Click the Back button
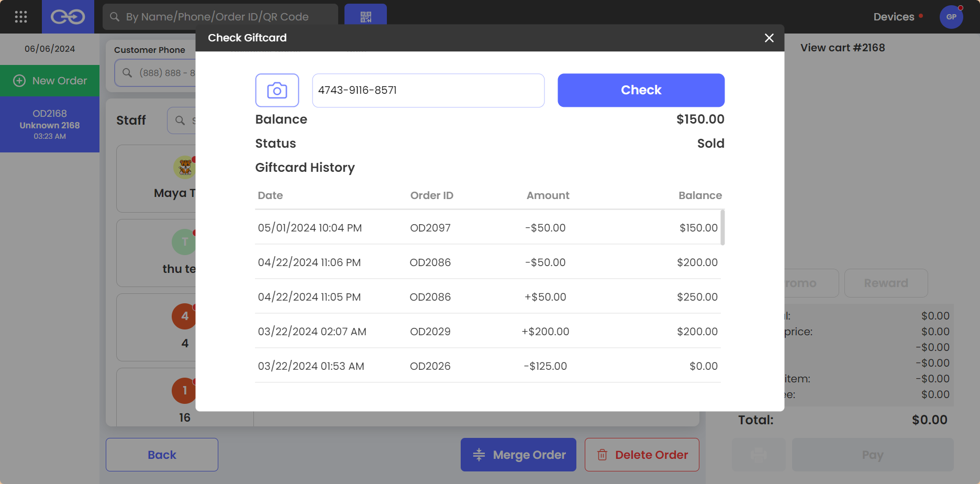980x484 pixels. [x=162, y=455]
